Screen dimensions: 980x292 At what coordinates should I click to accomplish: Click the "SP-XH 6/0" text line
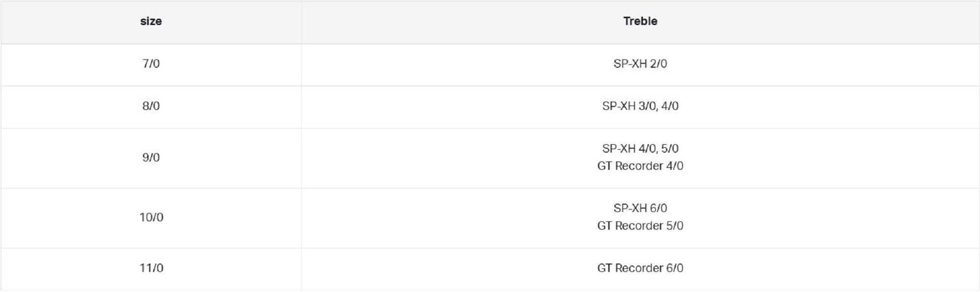click(640, 209)
